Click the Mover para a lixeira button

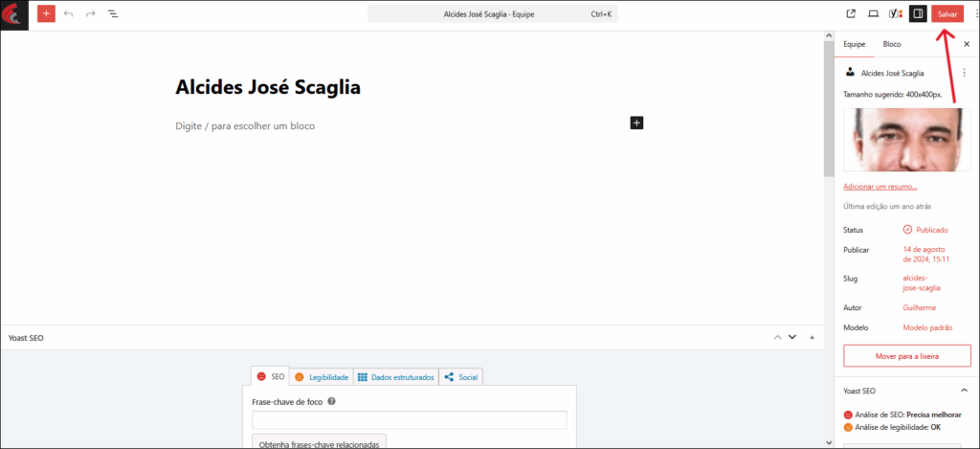[x=906, y=355]
